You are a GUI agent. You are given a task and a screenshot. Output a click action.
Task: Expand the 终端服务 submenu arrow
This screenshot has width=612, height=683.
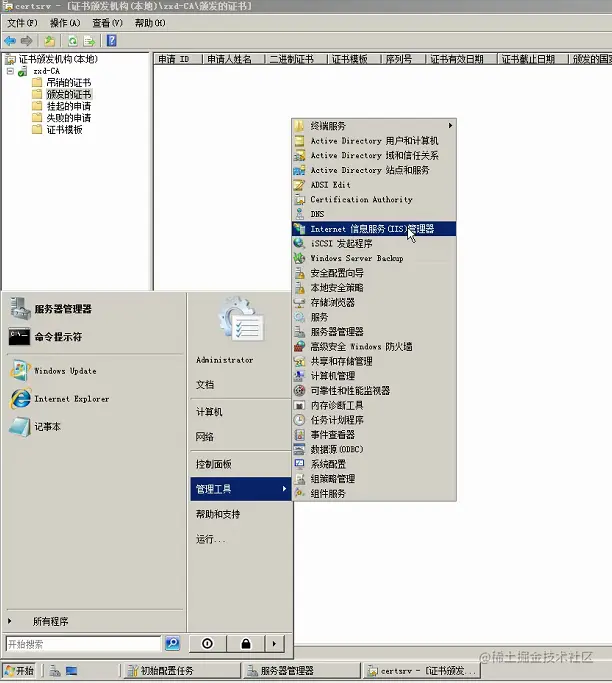click(450, 125)
